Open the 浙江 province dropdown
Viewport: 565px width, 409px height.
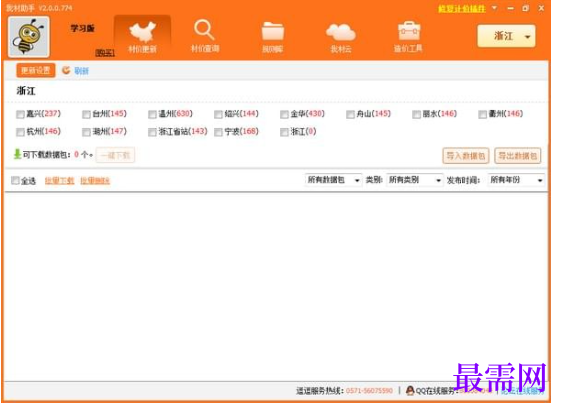coord(506,36)
